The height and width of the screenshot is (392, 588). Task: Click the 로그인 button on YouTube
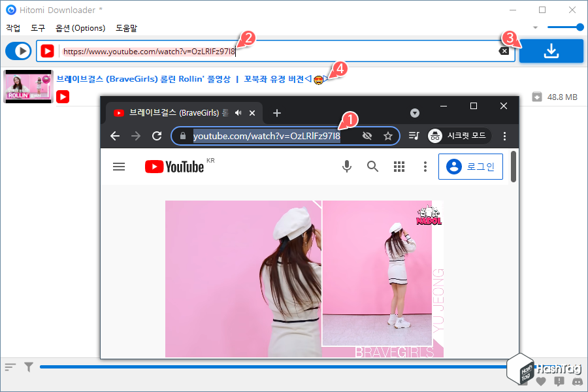[470, 167]
